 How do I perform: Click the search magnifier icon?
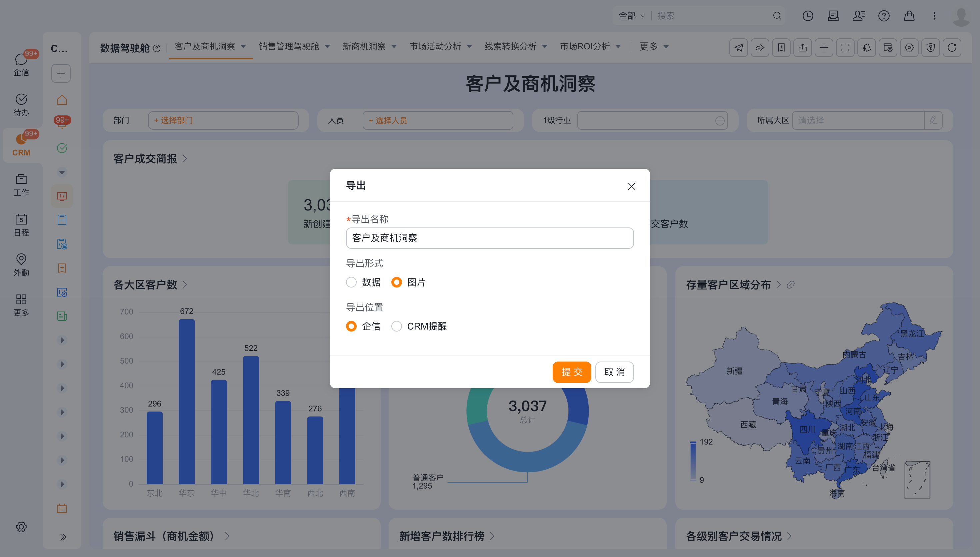tap(777, 16)
